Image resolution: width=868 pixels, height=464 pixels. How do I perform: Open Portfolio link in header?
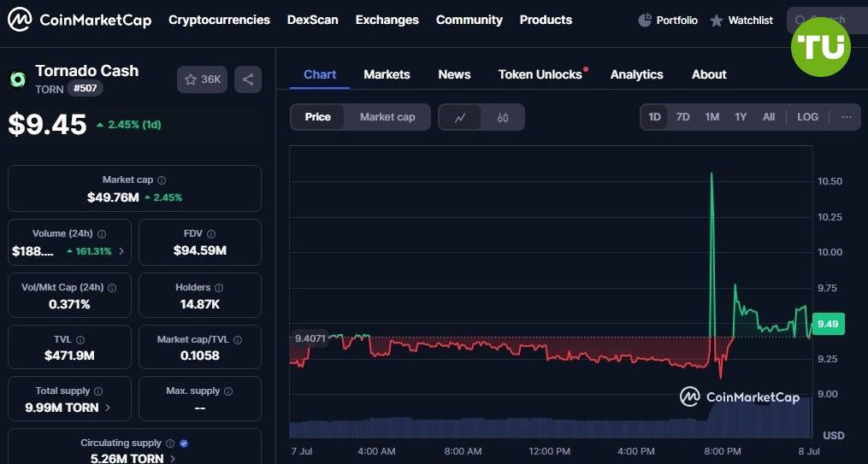[677, 21]
